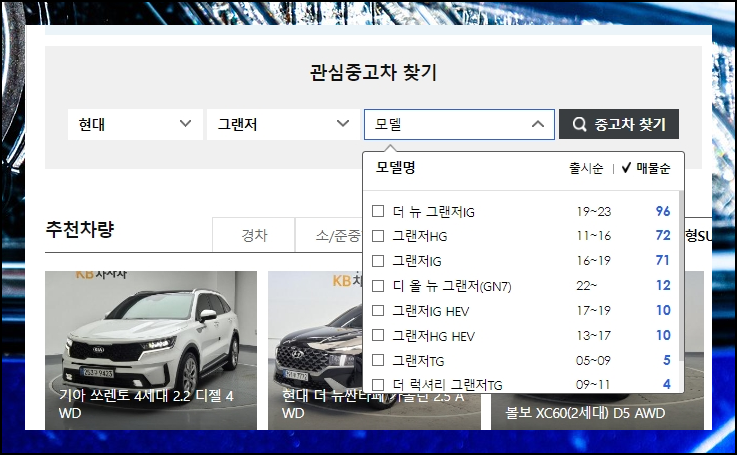
Task: Click listing count 12 for GN7
Action: [663, 285]
